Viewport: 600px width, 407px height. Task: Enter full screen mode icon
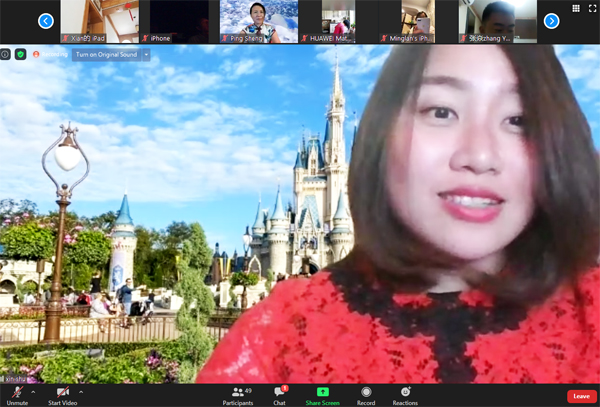pyautogui.click(x=592, y=9)
